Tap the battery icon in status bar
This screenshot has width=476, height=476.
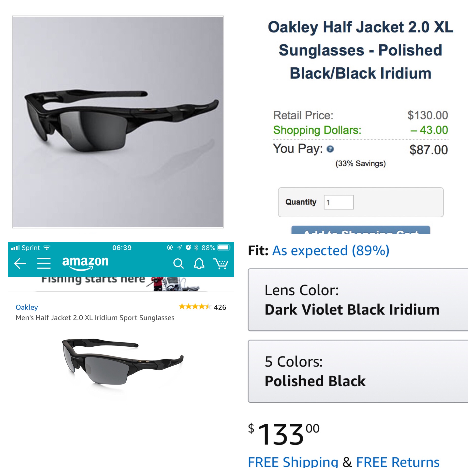click(224, 247)
